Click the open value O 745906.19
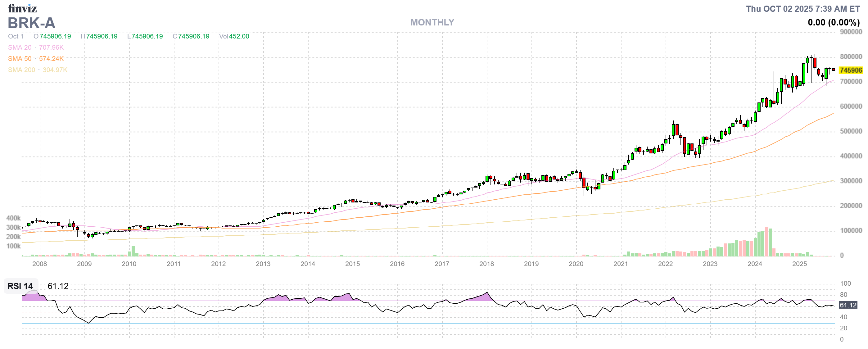Image resolution: width=868 pixels, height=349 pixels. pyautogui.click(x=53, y=36)
